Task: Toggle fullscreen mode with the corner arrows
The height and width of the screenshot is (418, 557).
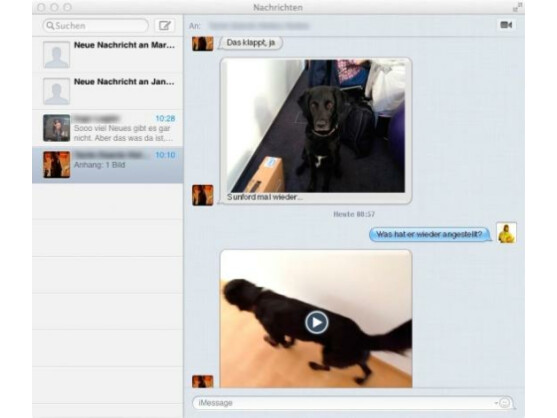Action: (517, 7)
